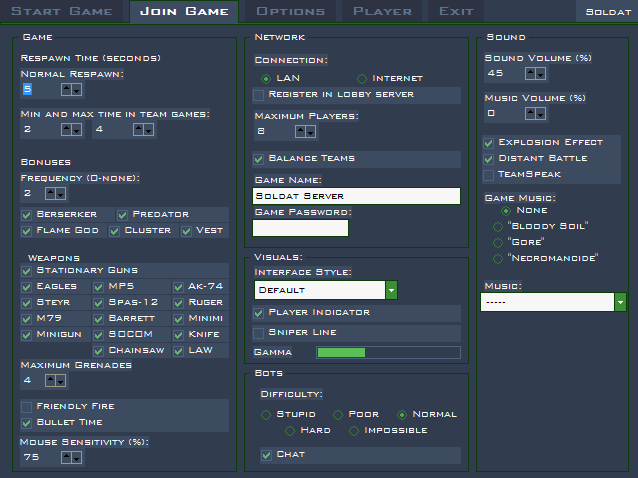
Task: Click the Gamma slider bar
Action: tap(388, 353)
